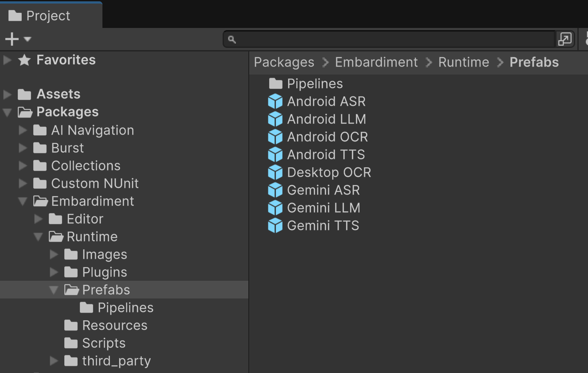Click inside the project search field

click(x=389, y=39)
